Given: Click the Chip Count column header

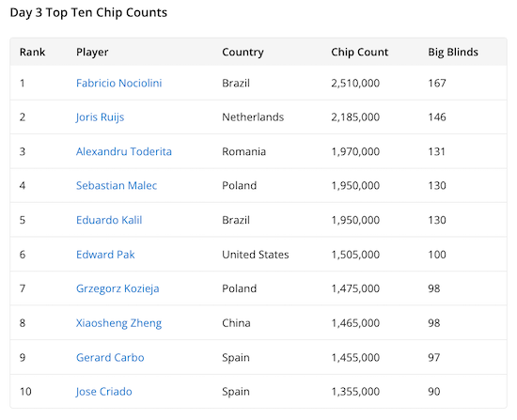Looking at the screenshot, I should (359, 52).
